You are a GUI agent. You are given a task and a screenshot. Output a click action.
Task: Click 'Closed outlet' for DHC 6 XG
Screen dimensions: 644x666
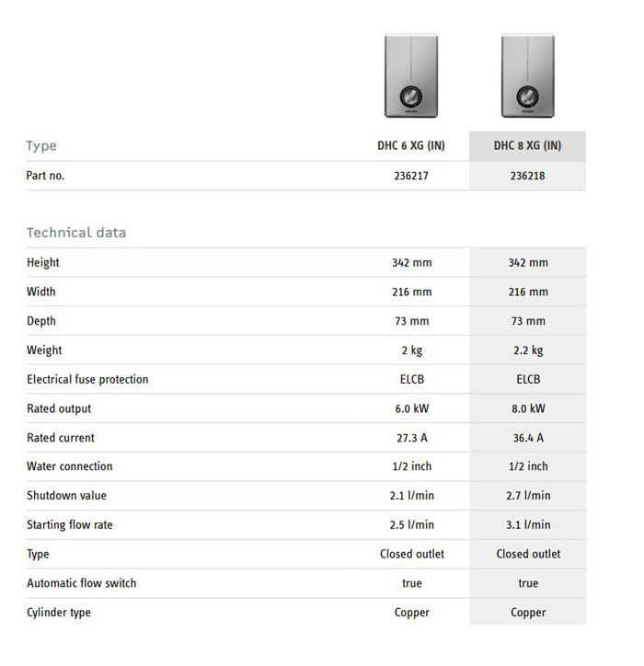412,554
